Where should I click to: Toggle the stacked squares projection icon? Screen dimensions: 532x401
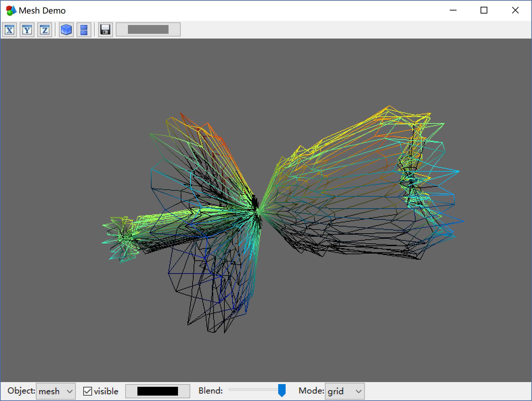tap(84, 30)
